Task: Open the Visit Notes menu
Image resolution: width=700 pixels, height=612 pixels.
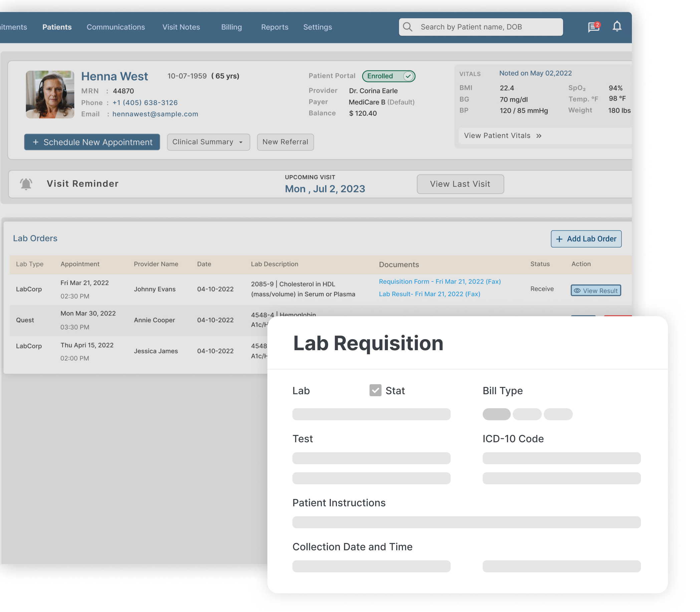Action: click(181, 27)
